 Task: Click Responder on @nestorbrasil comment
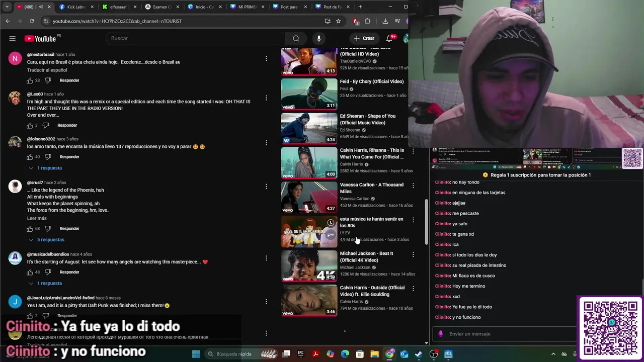pyautogui.click(x=69, y=80)
